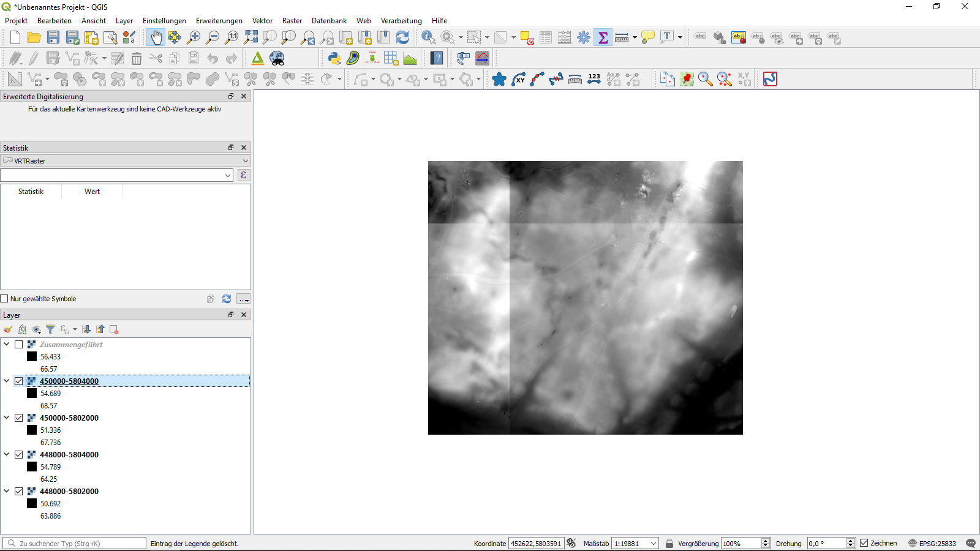
Task: Open the Erweiterungen menu
Action: click(219, 21)
